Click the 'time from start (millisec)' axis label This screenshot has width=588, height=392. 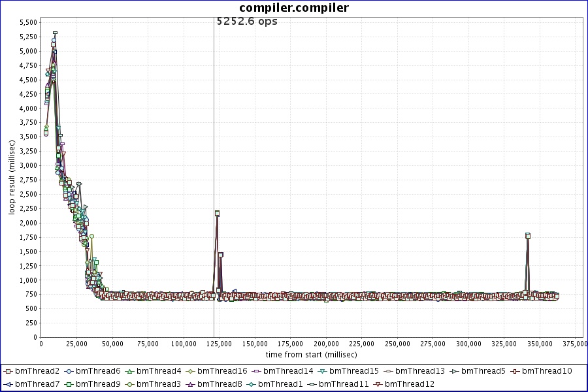(312, 354)
